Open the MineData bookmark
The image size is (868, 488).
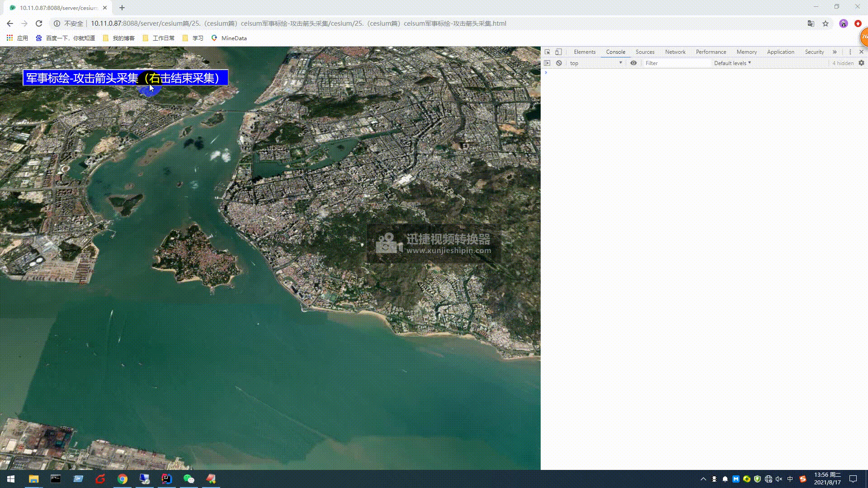229,38
